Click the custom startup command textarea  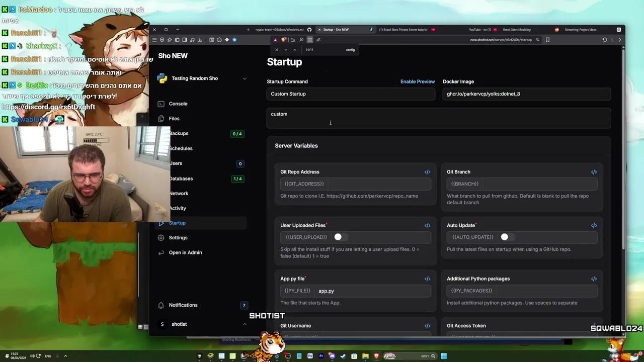click(x=439, y=119)
